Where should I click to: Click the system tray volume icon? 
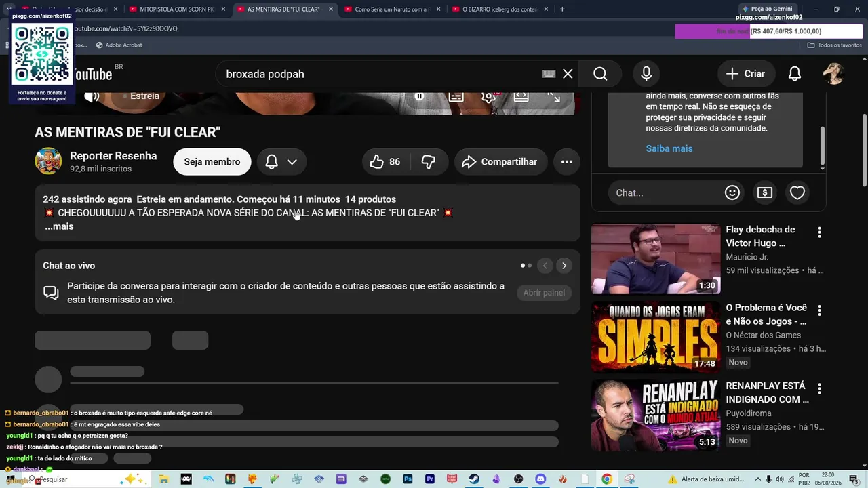click(780, 479)
